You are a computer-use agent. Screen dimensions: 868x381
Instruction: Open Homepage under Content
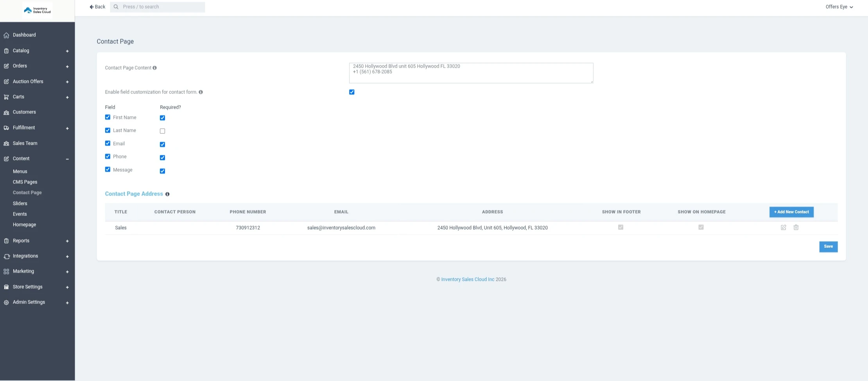click(24, 225)
